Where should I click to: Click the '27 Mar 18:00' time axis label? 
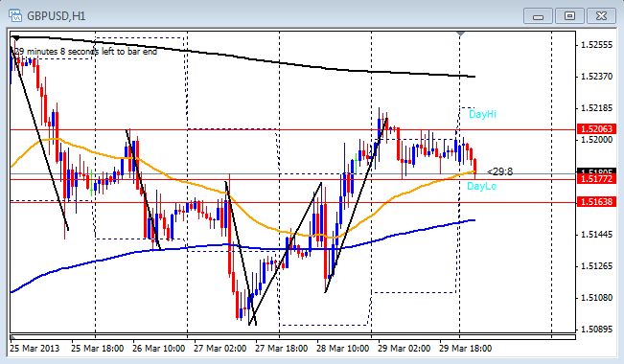click(281, 349)
